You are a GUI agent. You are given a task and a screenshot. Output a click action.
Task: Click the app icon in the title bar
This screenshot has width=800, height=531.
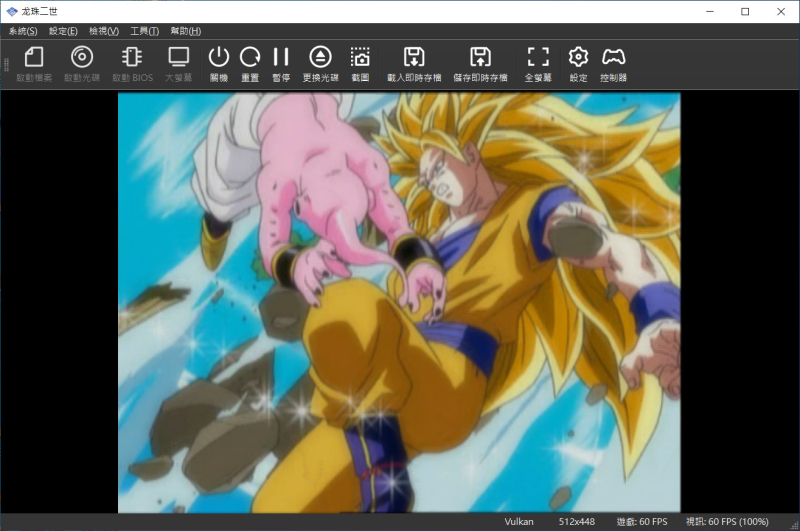[x=12, y=11]
